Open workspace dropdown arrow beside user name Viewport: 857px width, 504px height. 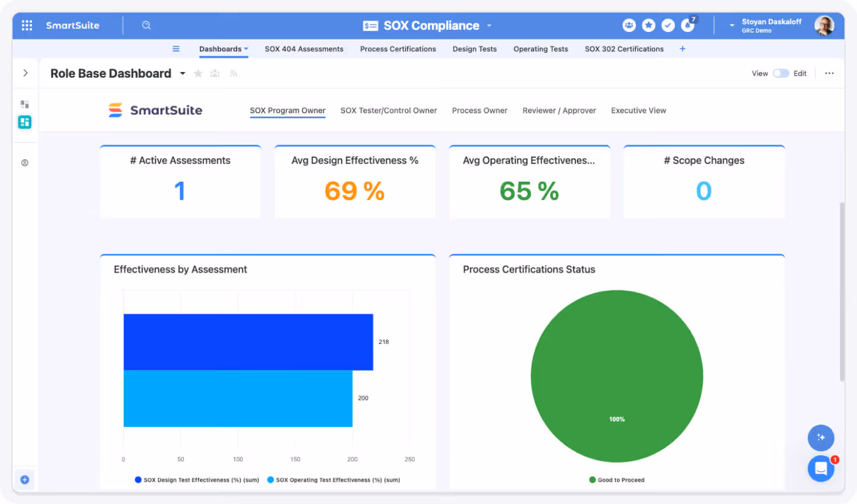pyautogui.click(x=732, y=26)
